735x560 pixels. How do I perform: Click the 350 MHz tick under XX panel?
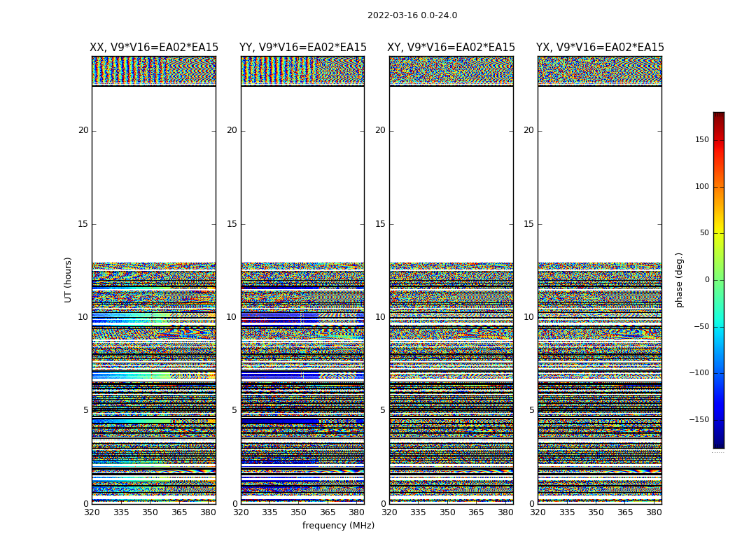click(150, 512)
